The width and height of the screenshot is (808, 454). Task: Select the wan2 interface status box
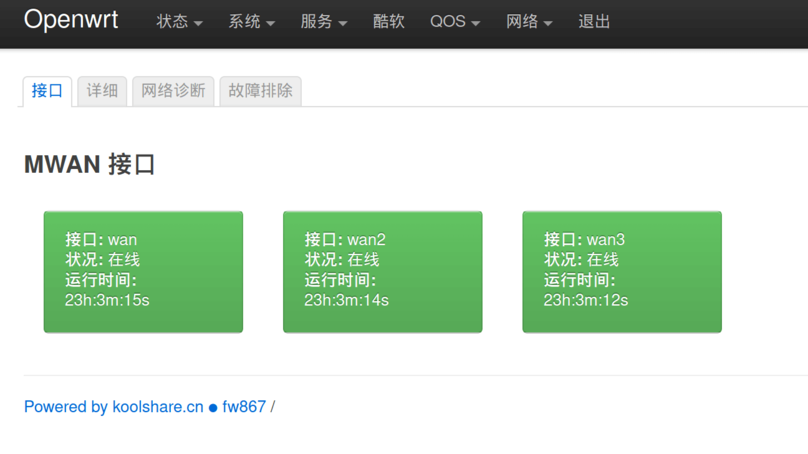[382, 271]
